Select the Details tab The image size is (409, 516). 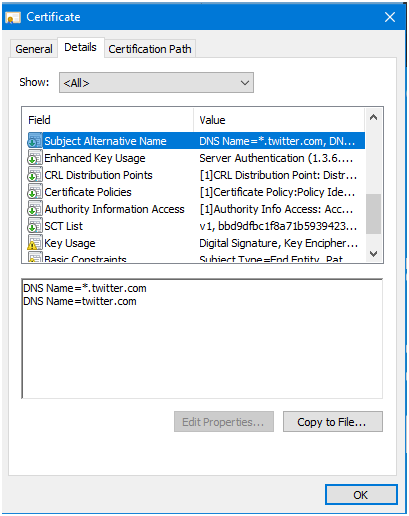(x=80, y=47)
